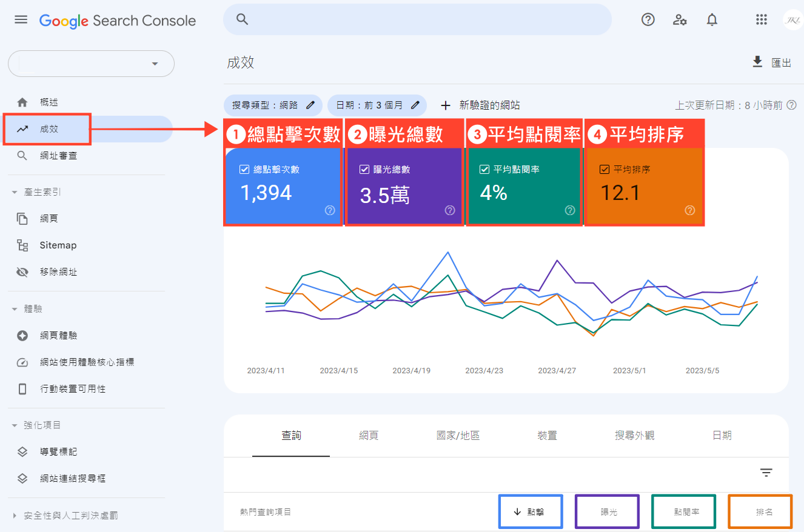This screenshot has width=804, height=532.
Task: Open Sitemap in the sidebar
Action: point(58,245)
